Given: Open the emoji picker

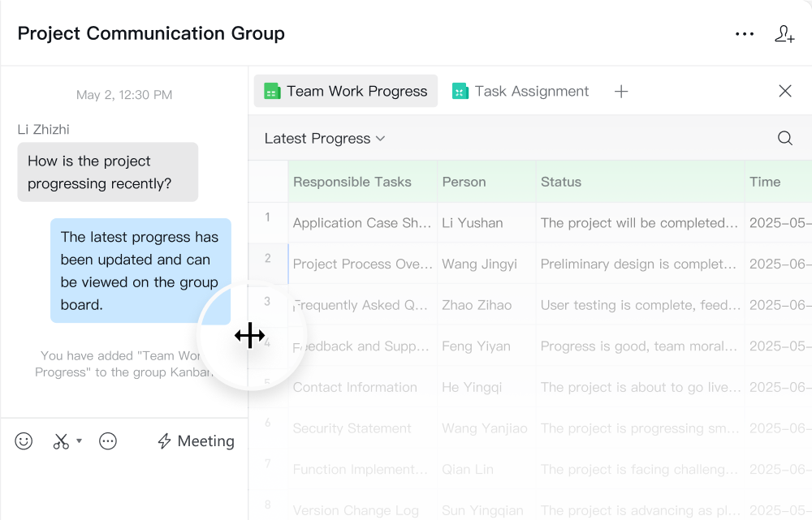Looking at the screenshot, I should tap(24, 441).
